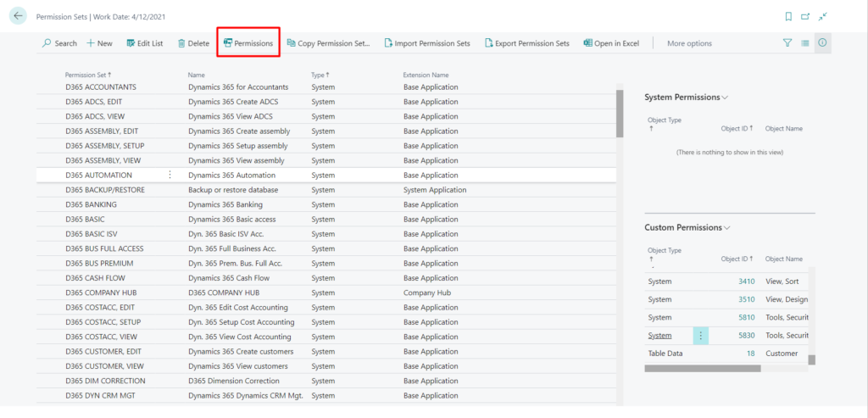Click the Delete action

coord(193,43)
